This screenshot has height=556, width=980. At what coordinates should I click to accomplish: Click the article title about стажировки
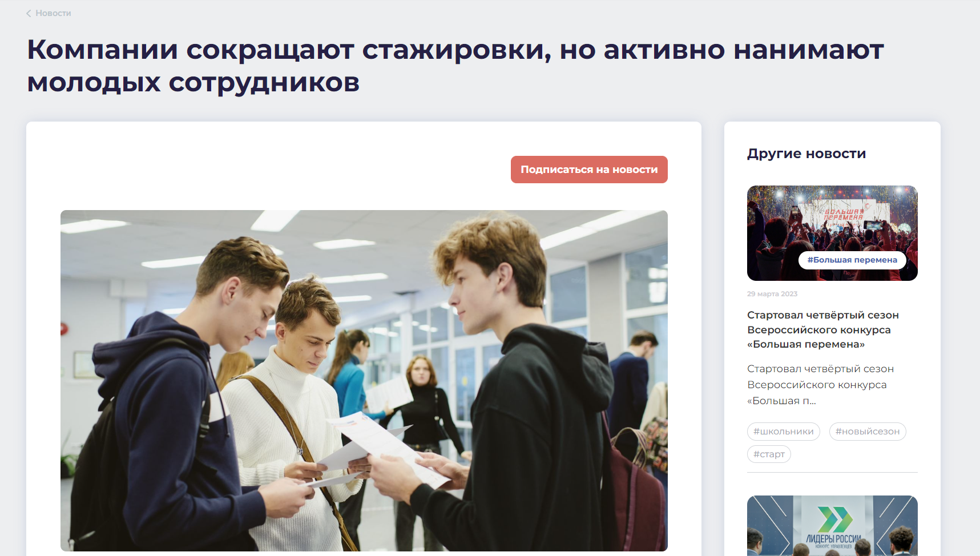point(455,66)
